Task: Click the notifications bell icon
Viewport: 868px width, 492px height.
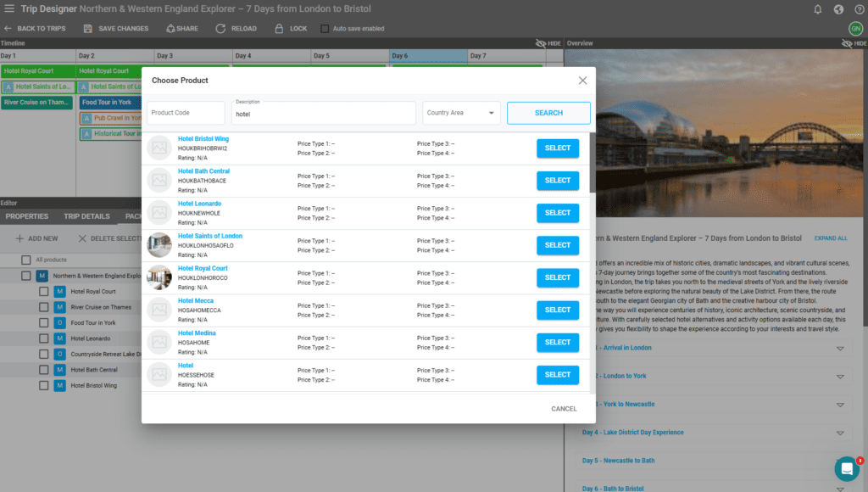Action: coord(817,9)
